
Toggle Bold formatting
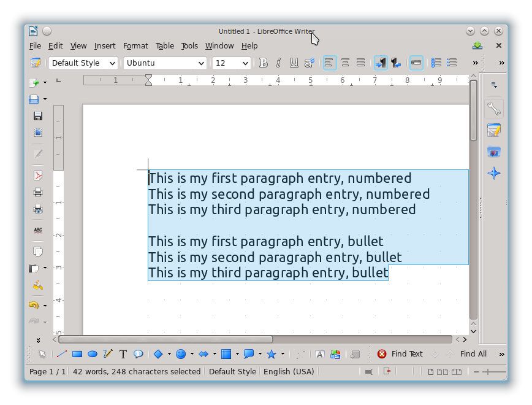tap(264, 63)
